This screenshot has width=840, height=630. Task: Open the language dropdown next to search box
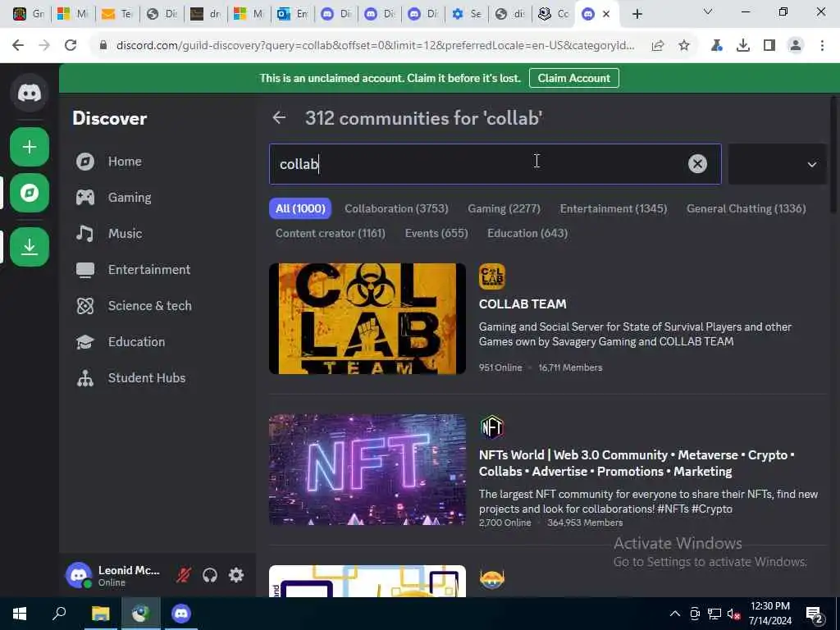[778, 164]
